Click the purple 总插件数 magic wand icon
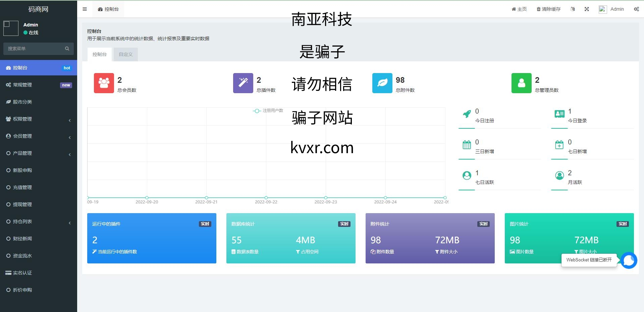644x312 pixels. pos(243,83)
